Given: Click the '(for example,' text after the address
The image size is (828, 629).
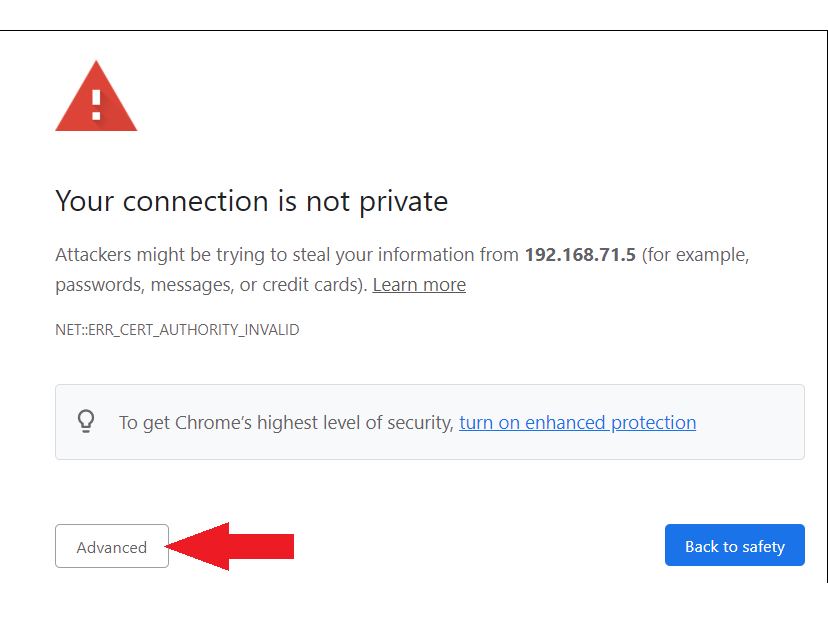Looking at the screenshot, I should (695, 255).
